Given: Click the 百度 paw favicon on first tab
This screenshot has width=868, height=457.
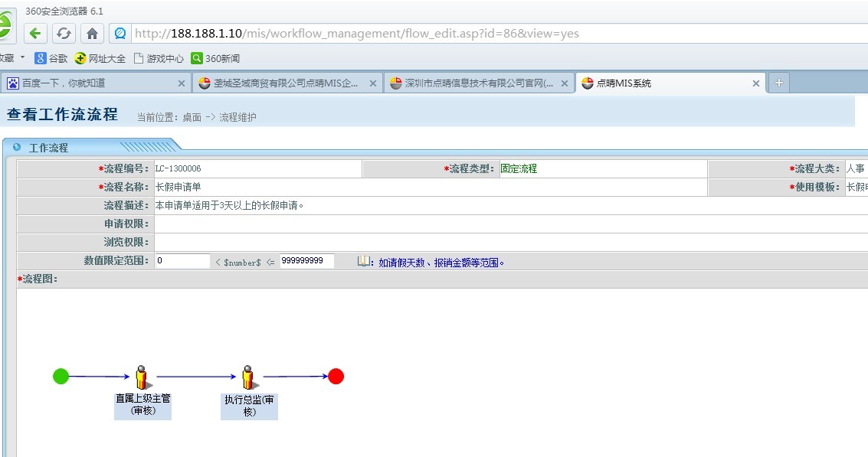Looking at the screenshot, I should coord(13,83).
